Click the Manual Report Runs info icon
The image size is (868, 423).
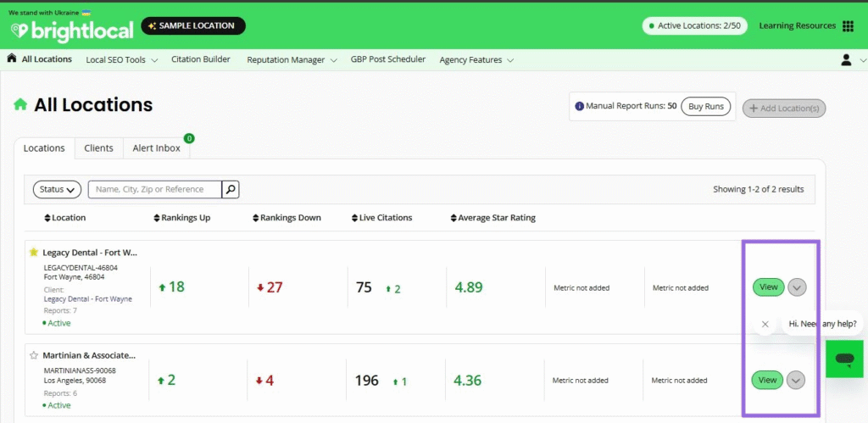[x=579, y=106]
